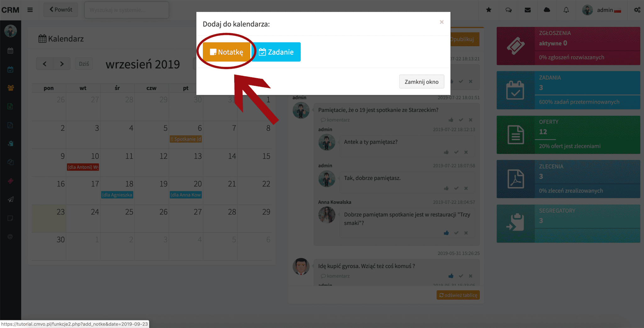Open the admin user menu
Viewport: 644px width, 328px height.
[602, 10]
